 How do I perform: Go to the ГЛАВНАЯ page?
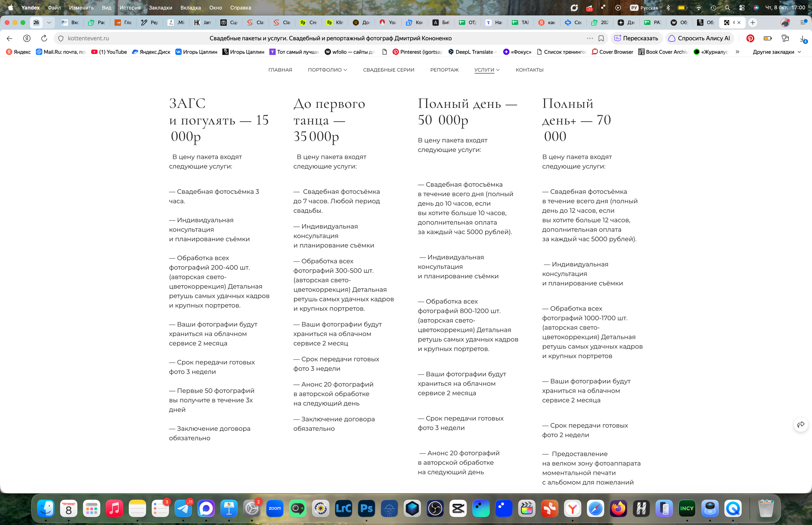pos(280,70)
